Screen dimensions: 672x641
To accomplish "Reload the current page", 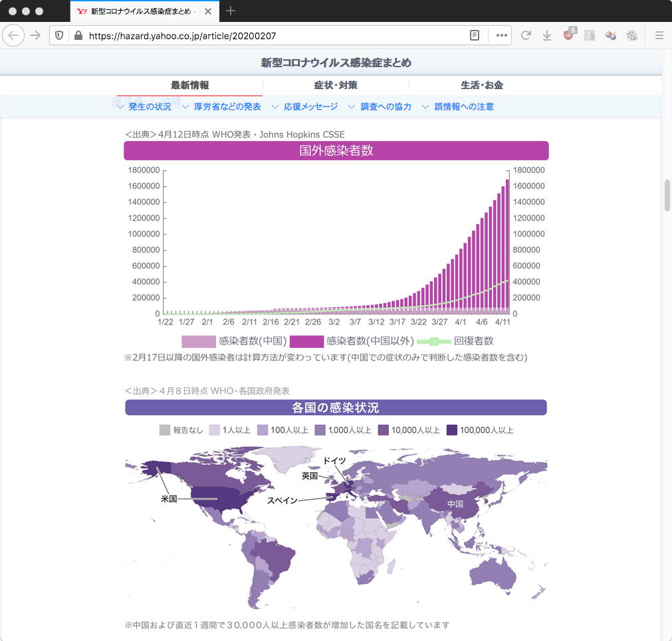I will click(526, 35).
